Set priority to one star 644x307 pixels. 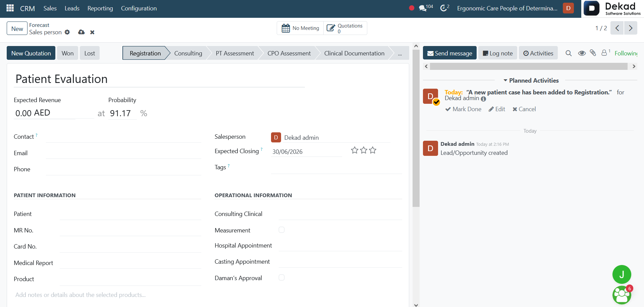(355, 150)
